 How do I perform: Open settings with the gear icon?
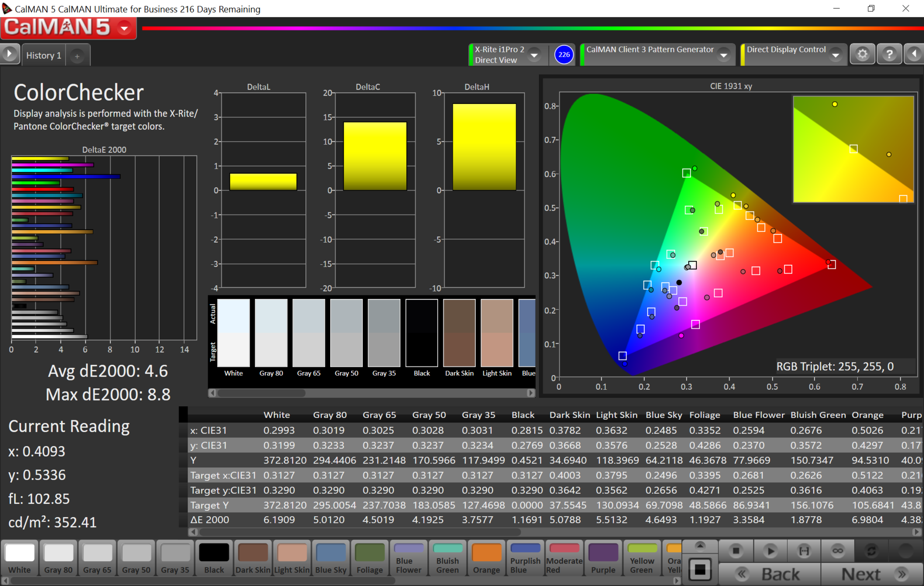pyautogui.click(x=862, y=54)
